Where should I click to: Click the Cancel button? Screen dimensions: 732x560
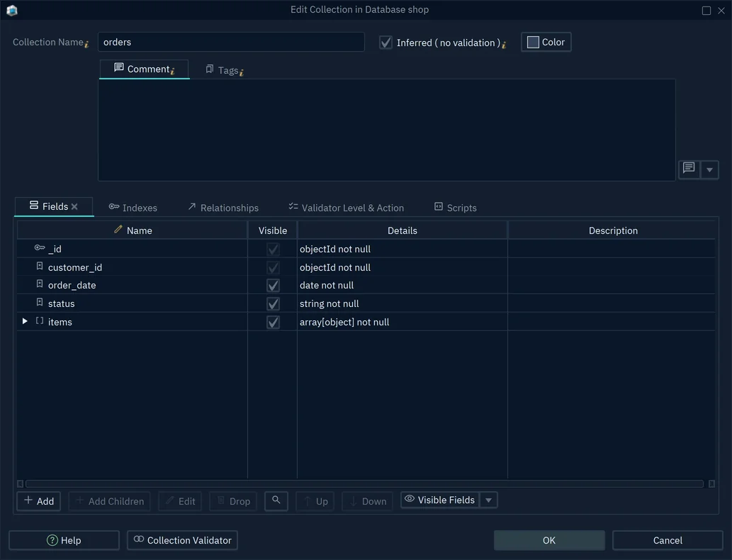pos(668,540)
